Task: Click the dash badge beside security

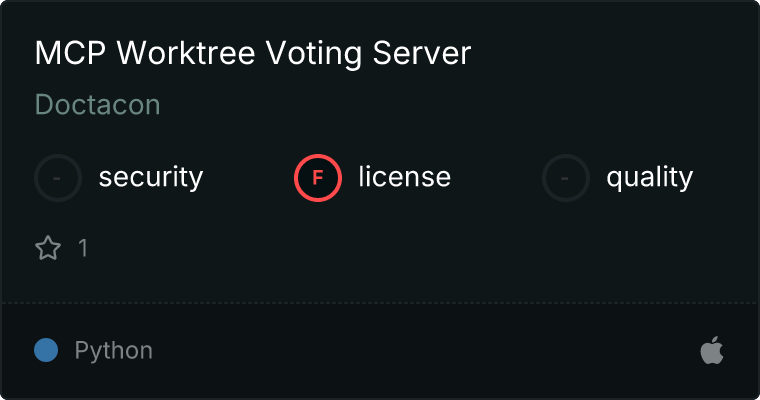Action: (x=58, y=178)
